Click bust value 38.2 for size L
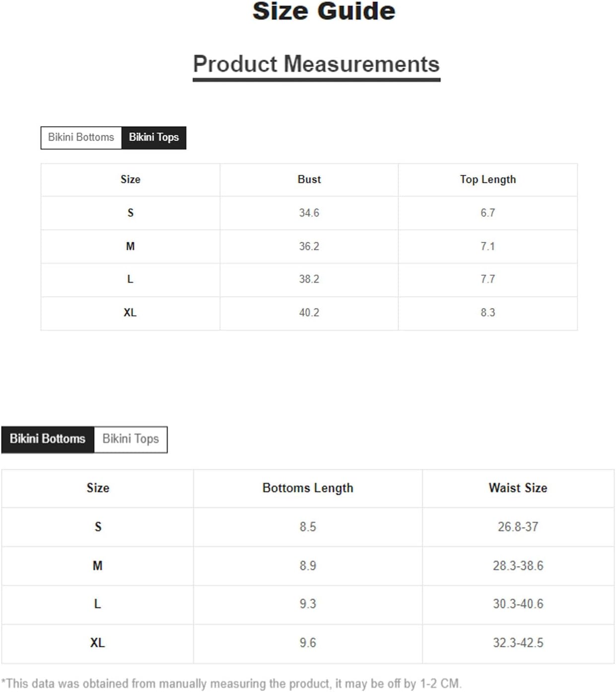This screenshot has width=616, height=692. click(309, 279)
